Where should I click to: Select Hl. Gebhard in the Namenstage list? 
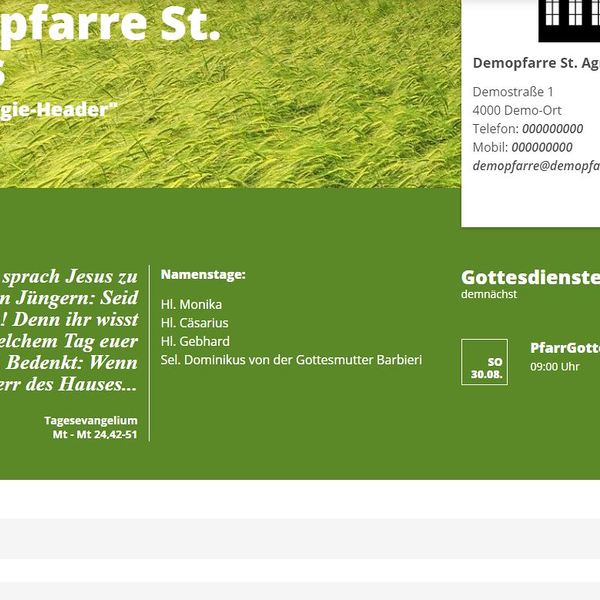coord(195,341)
